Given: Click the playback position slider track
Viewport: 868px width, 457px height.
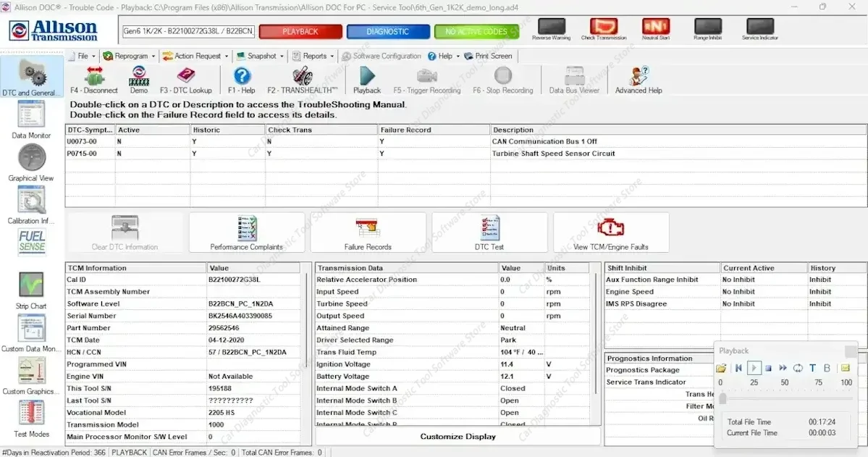Looking at the screenshot, I should [x=786, y=398].
